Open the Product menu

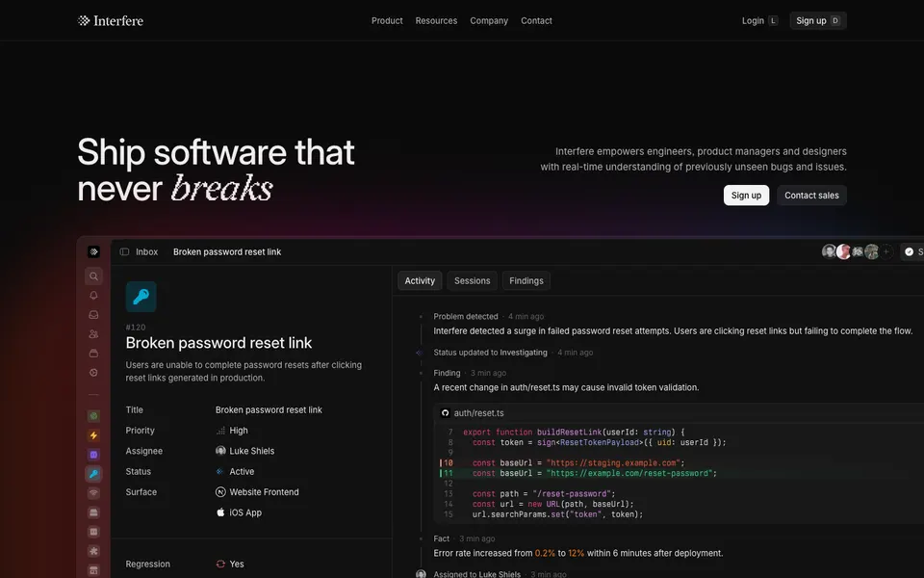(x=387, y=20)
